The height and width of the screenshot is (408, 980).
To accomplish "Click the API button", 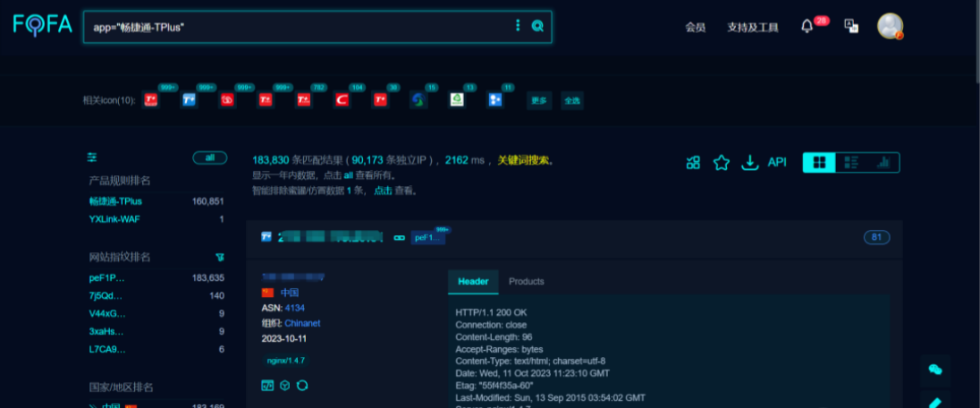I will [x=777, y=163].
